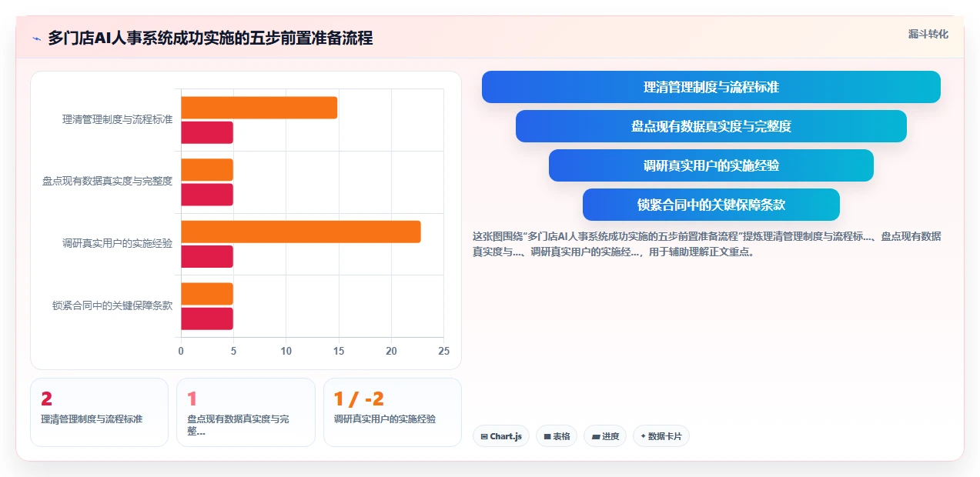The image size is (980, 477).
Task: Click the lightning icon beside the title
Action: 36,38
